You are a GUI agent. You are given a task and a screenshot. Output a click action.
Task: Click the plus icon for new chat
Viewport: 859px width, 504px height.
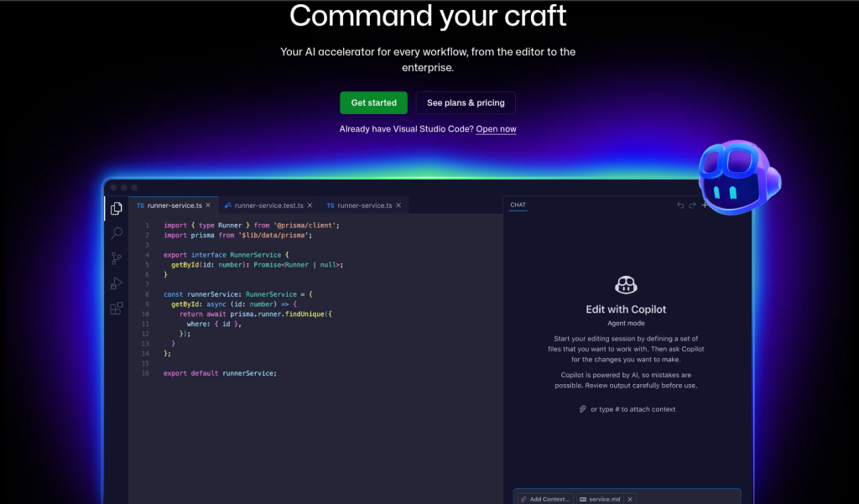pos(705,205)
